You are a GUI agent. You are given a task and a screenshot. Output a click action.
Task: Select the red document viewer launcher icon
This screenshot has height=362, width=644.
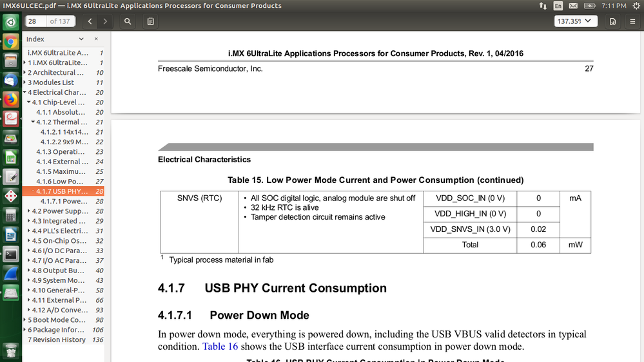11,119
